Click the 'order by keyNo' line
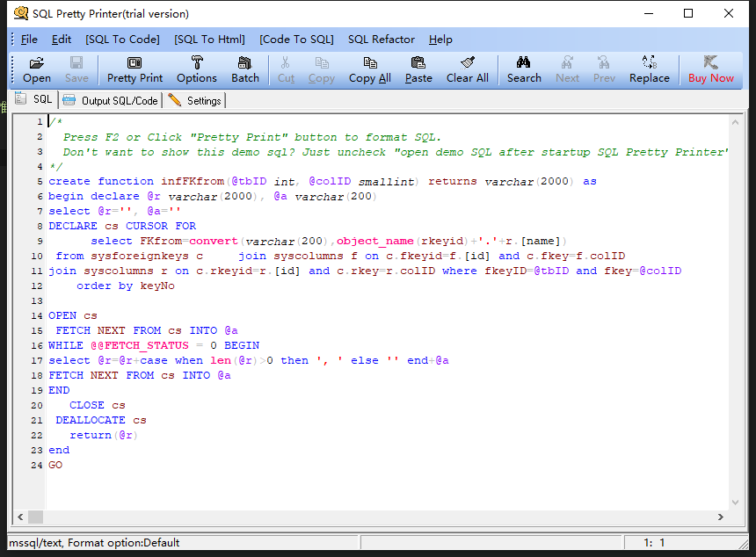 point(126,286)
